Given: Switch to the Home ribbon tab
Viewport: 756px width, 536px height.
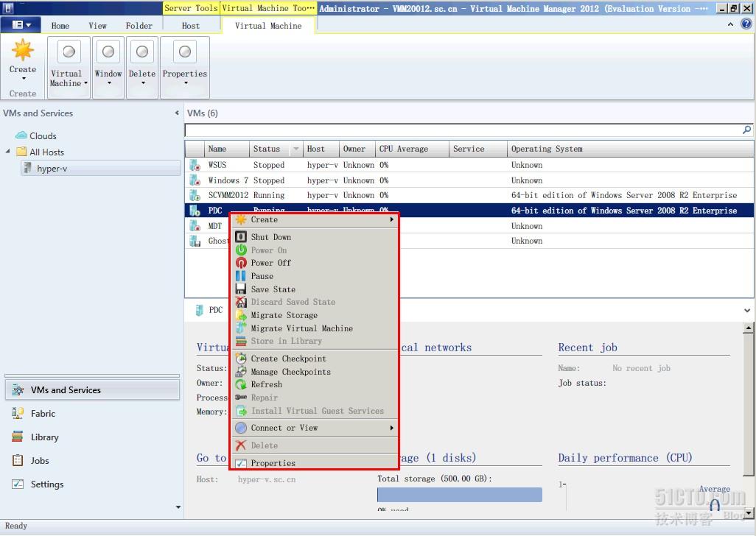Looking at the screenshot, I should 60,26.
